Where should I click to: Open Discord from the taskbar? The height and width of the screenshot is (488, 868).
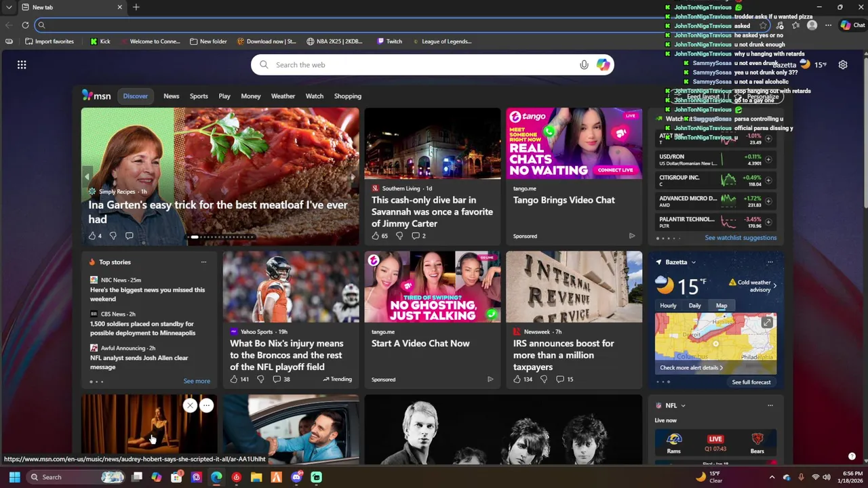pos(296,477)
